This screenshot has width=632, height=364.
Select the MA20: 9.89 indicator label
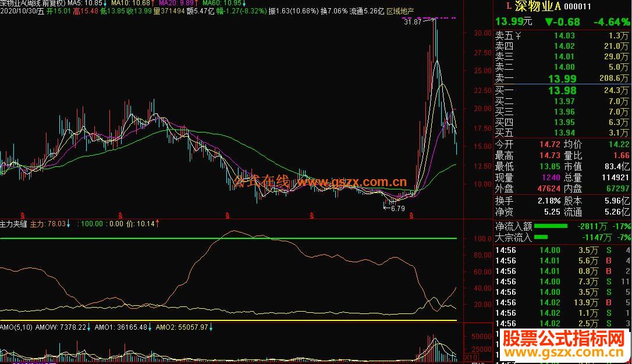pyautogui.click(x=176, y=3)
